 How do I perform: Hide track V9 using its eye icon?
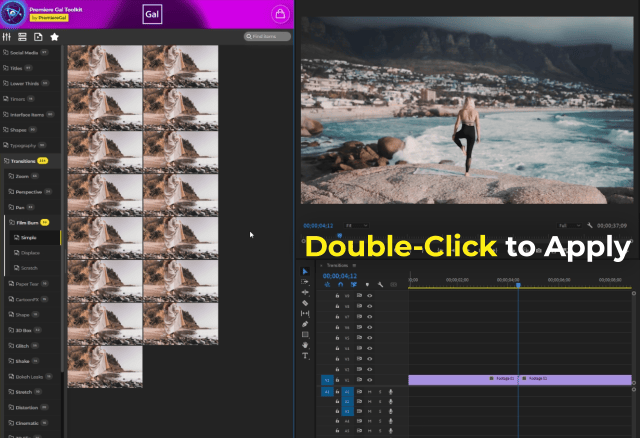coord(369,296)
